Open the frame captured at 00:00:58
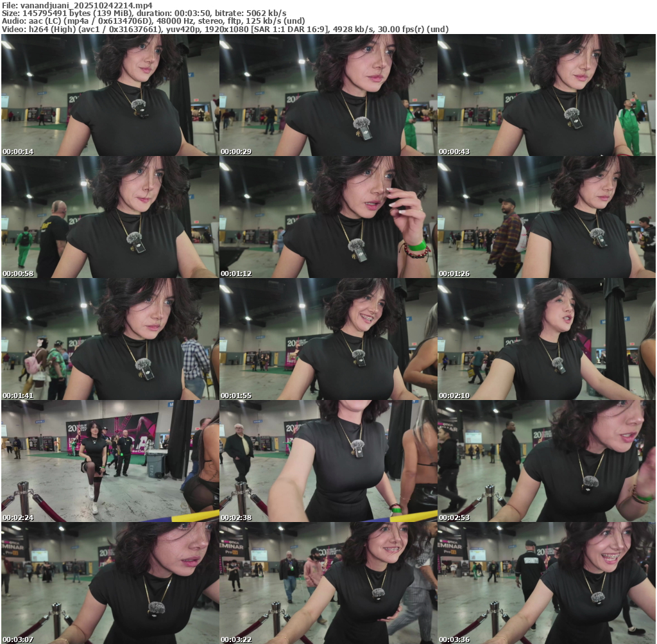Viewport: 657px width, 644px height. (x=110, y=217)
